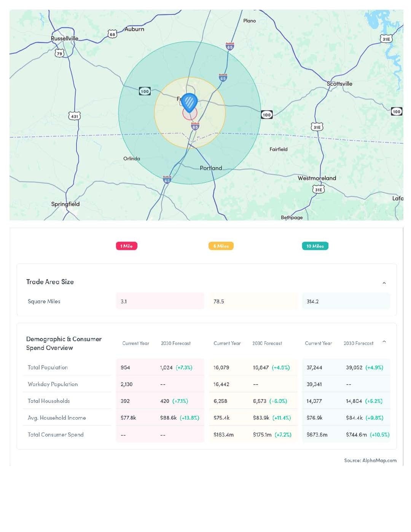
Task: Collapse the Trade Area Size section
Action: coord(384,283)
